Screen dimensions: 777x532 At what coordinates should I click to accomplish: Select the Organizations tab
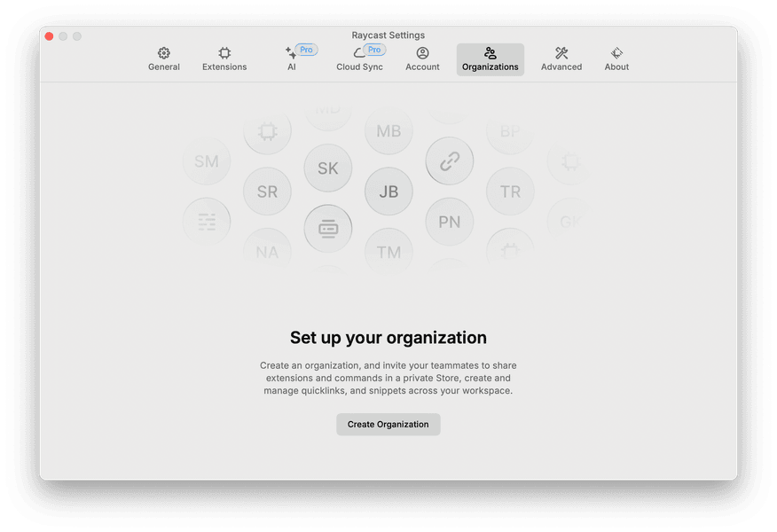[491, 59]
